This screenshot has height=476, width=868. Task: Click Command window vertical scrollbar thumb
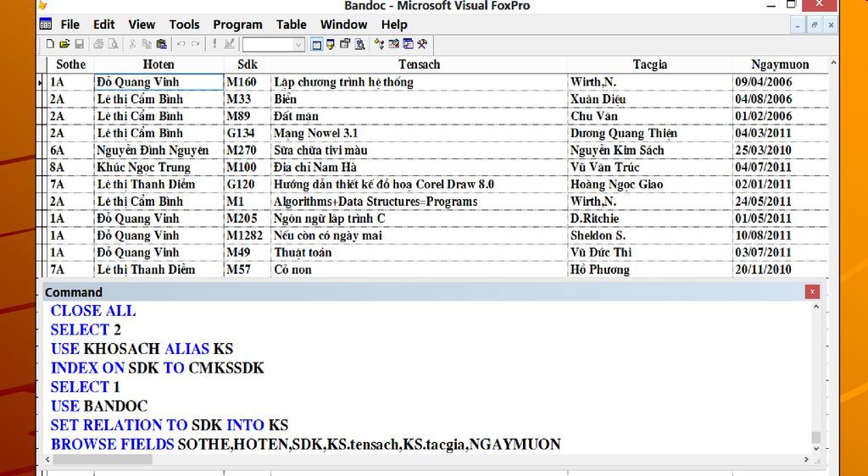tap(816, 437)
